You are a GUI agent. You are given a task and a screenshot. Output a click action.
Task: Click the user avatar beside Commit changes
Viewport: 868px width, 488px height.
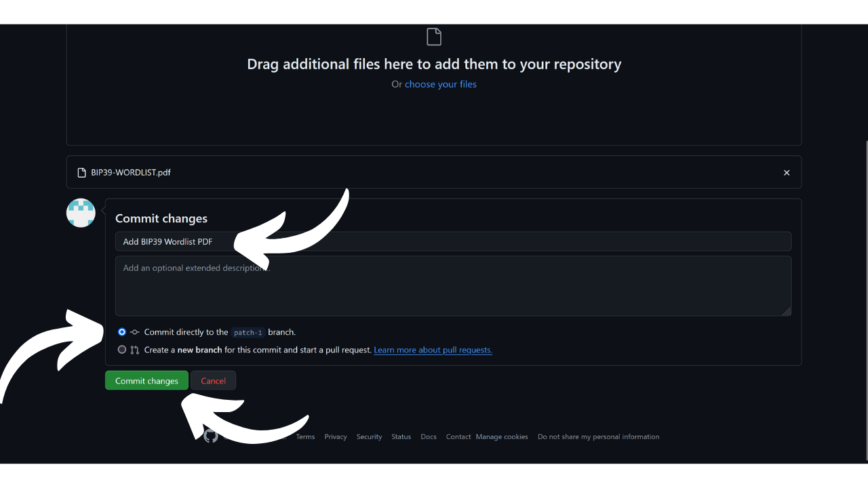81,213
